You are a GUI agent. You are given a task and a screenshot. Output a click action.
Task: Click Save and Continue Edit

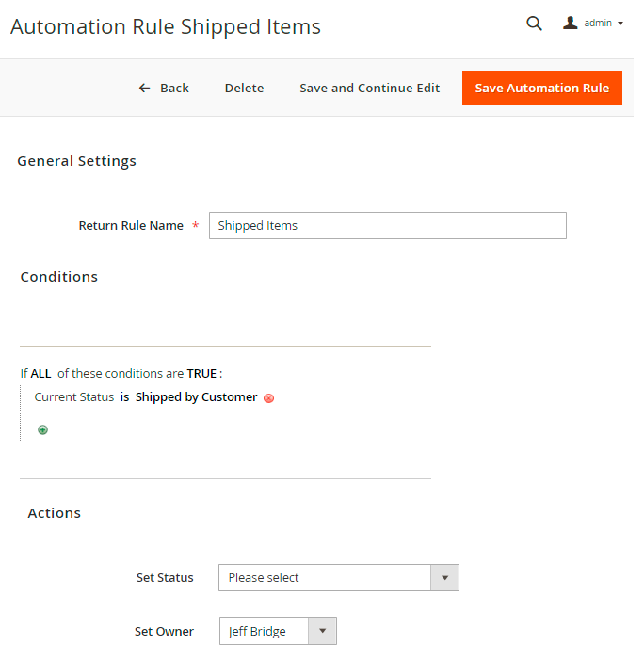click(x=369, y=88)
